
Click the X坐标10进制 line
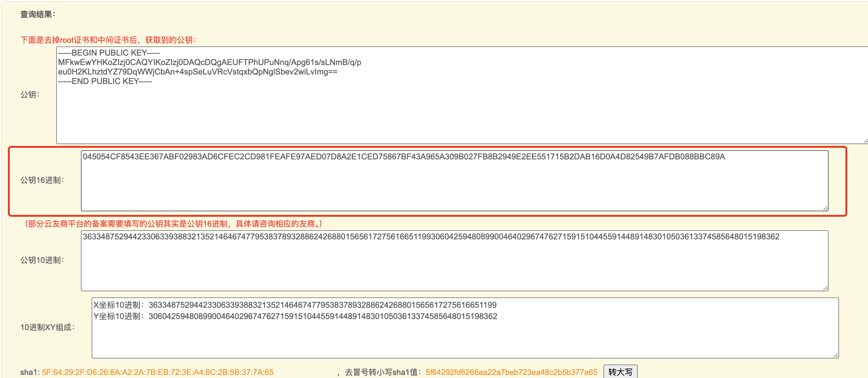(295, 305)
